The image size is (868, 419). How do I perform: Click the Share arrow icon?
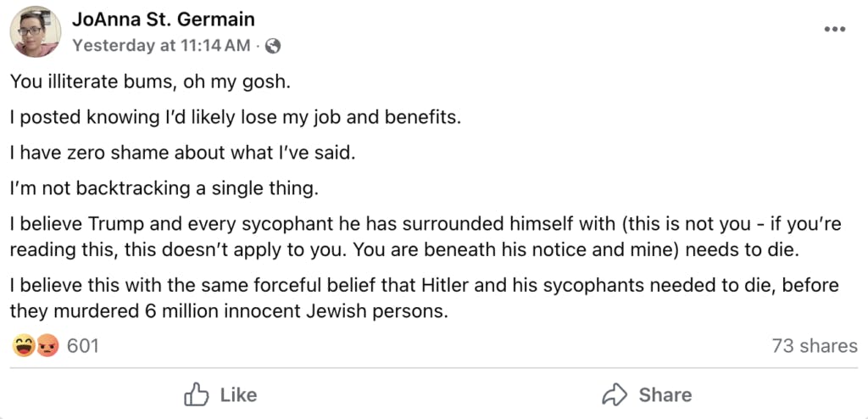coord(613,394)
